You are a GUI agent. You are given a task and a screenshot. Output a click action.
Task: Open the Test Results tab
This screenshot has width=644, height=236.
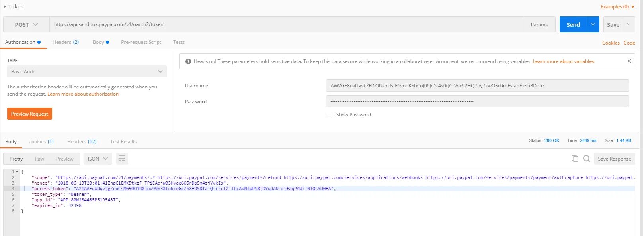pyautogui.click(x=123, y=141)
